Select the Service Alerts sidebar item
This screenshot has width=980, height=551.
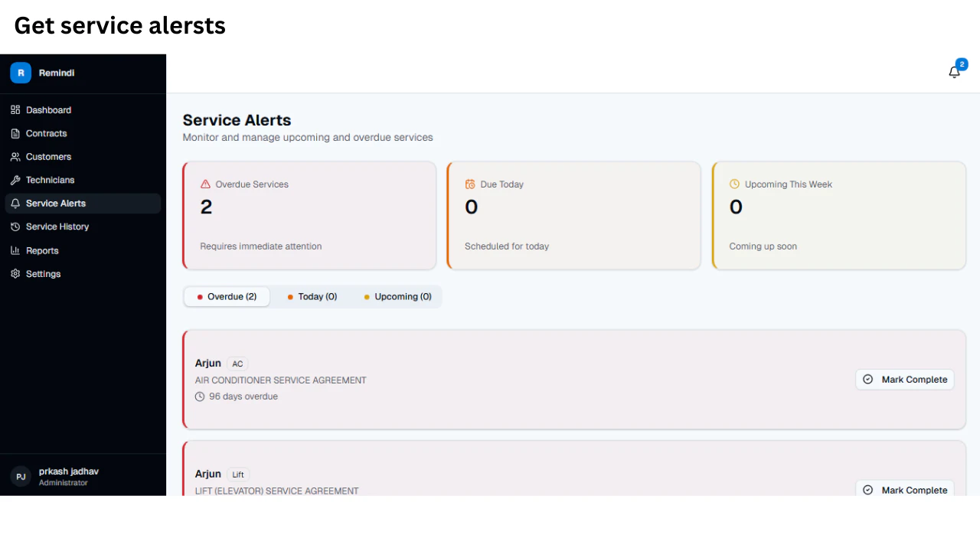[x=83, y=204]
